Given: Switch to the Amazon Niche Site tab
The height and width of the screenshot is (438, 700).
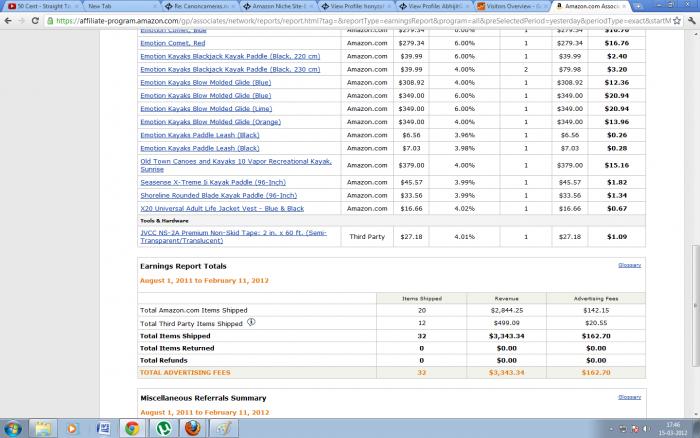Looking at the screenshot, I should pyautogui.click(x=278, y=6).
